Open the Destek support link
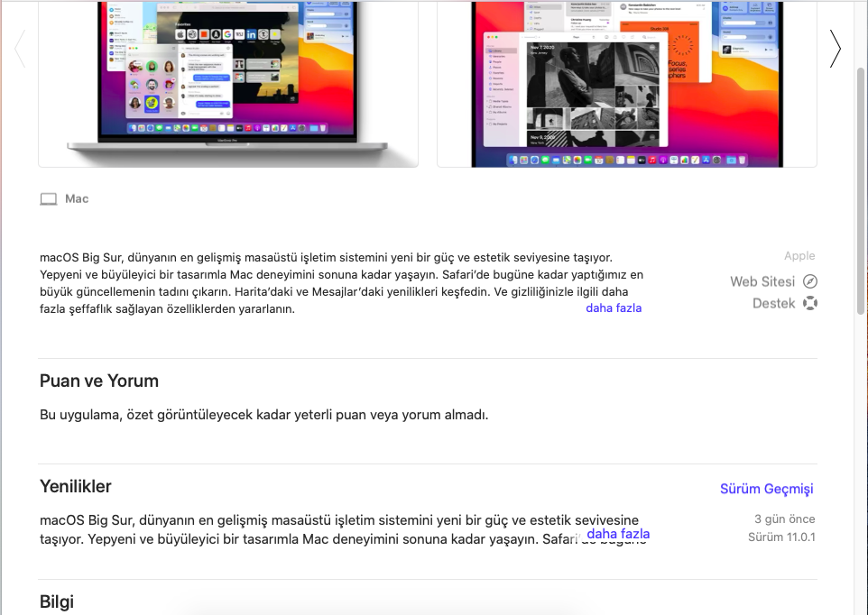Screen dimensions: 868x615 773,303
